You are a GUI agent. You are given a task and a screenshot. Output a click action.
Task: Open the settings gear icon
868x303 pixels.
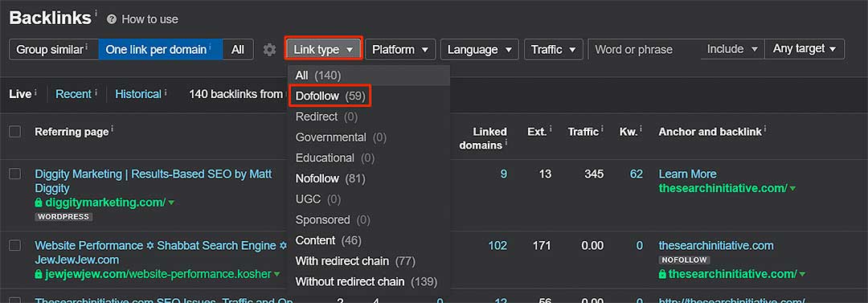pyautogui.click(x=269, y=50)
